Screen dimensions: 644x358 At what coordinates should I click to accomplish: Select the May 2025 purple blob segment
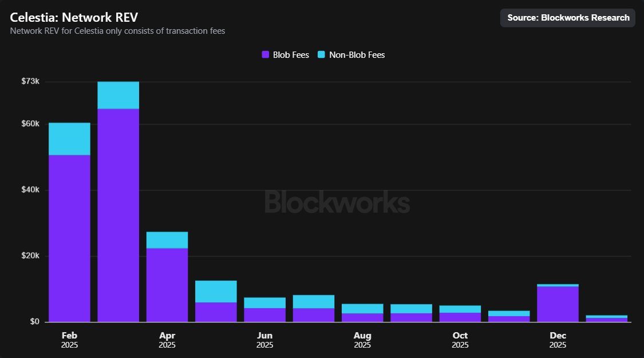(216, 312)
